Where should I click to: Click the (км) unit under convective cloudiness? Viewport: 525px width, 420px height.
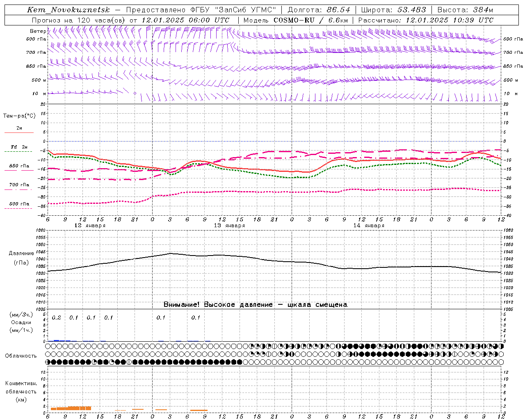click(21, 399)
